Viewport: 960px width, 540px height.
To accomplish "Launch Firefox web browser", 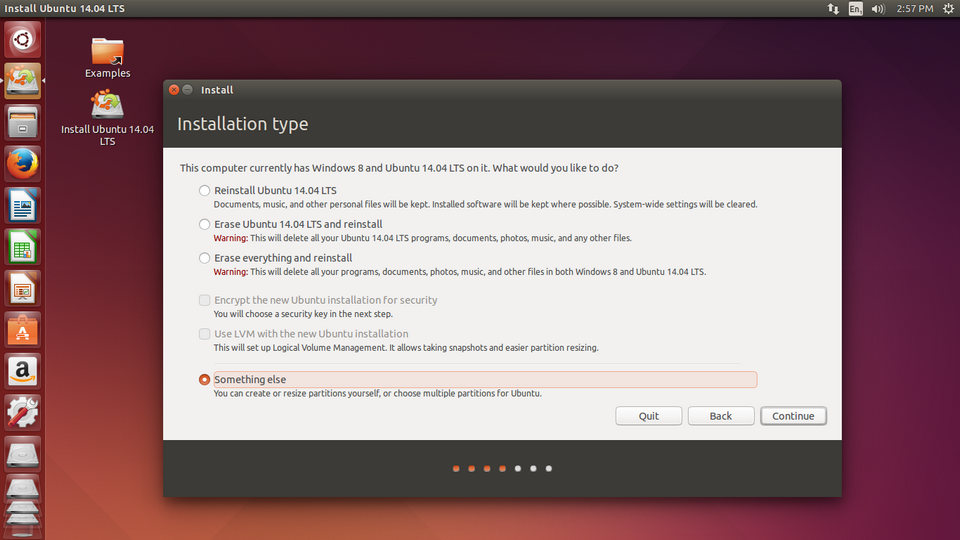I will (23, 164).
